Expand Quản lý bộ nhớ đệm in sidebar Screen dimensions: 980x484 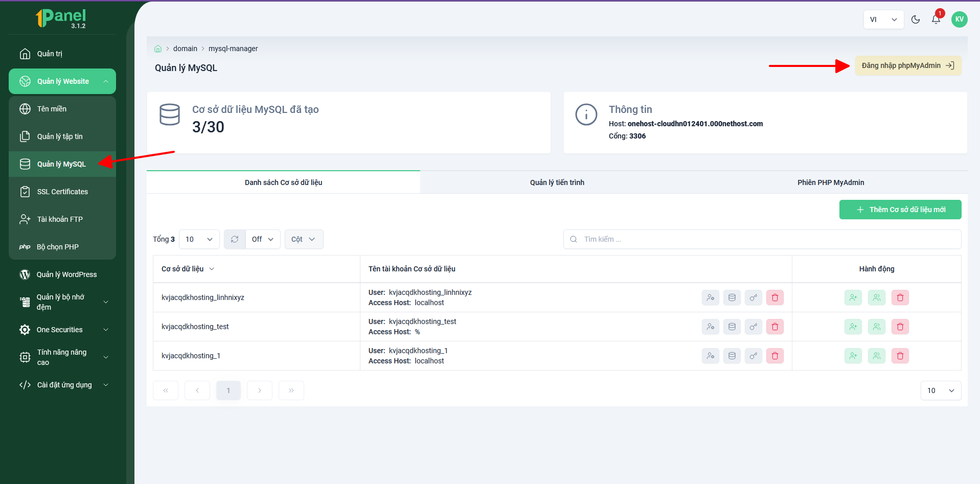[x=62, y=302]
